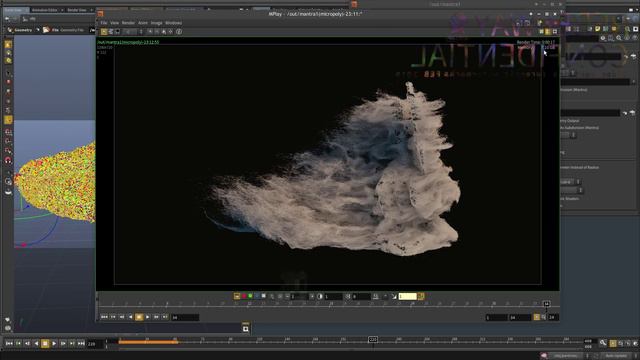Open the Image menu in MPlay
This screenshot has height=360, width=640.
click(x=157, y=23)
